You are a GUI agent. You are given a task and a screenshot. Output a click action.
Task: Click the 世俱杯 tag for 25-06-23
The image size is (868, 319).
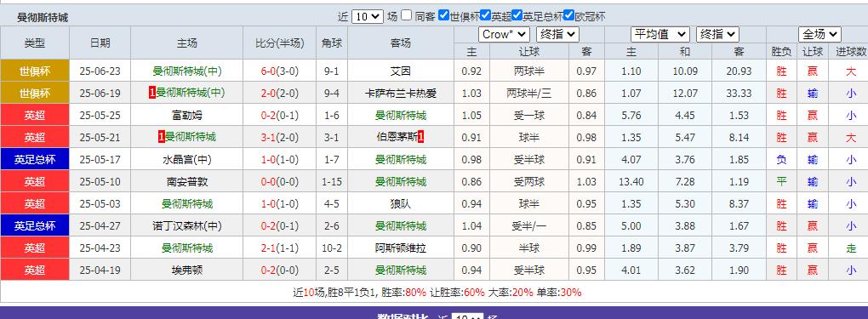(35, 71)
